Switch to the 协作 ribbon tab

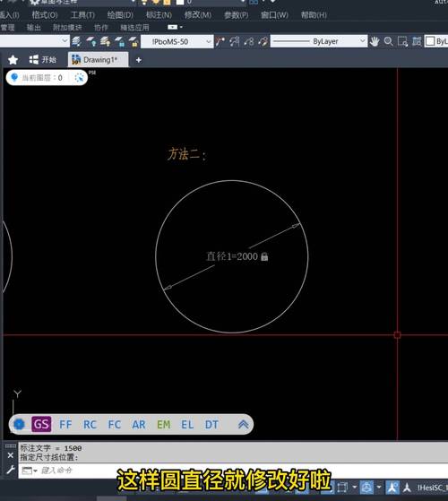(101, 28)
